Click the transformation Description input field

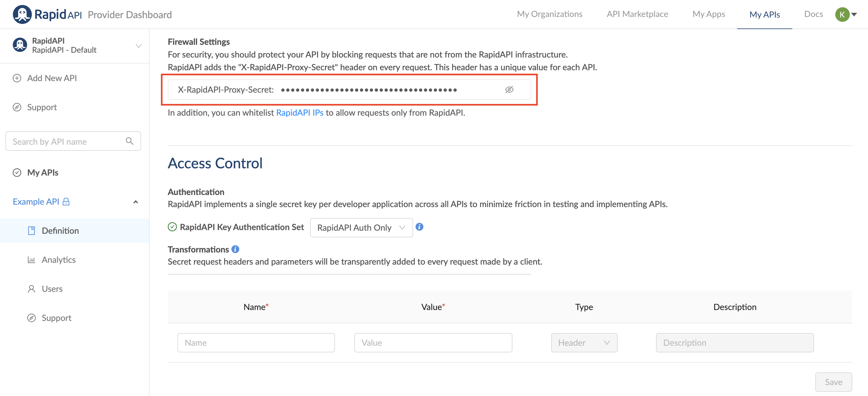734,343
